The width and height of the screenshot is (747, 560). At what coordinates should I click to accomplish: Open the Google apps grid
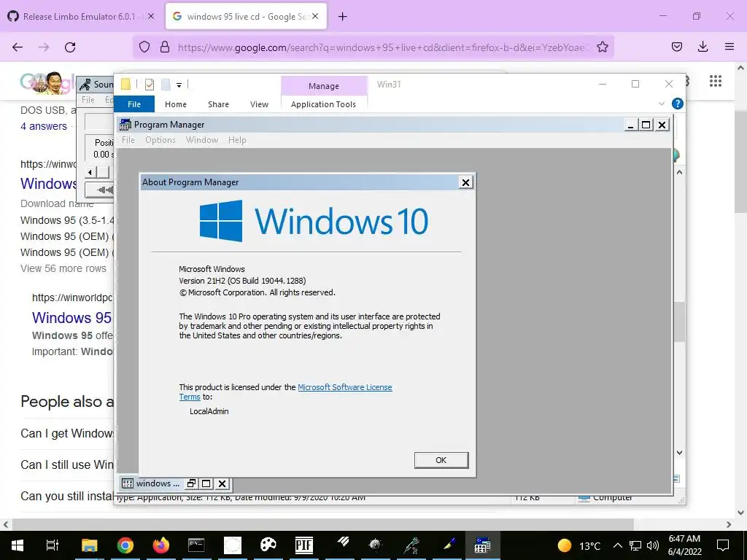point(715,81)
